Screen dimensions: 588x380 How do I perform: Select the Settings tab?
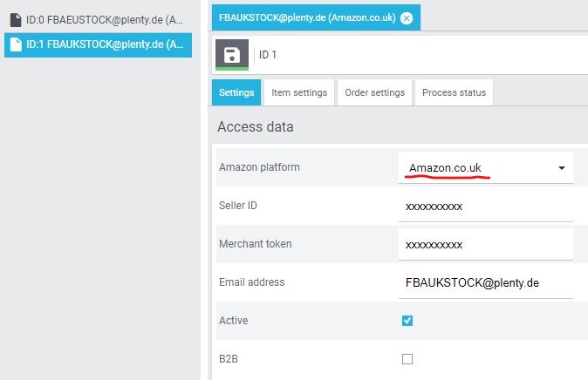tap(236, 92)
